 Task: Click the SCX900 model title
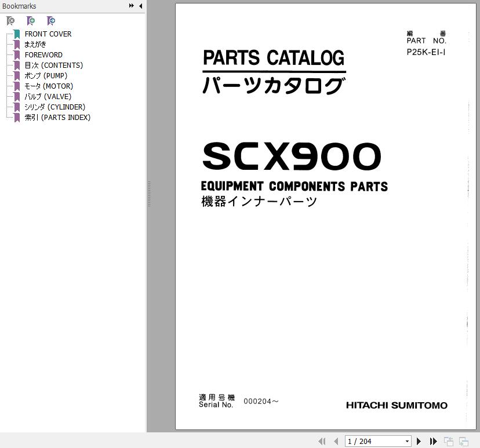pyautogui.click(x=292, y=156)
